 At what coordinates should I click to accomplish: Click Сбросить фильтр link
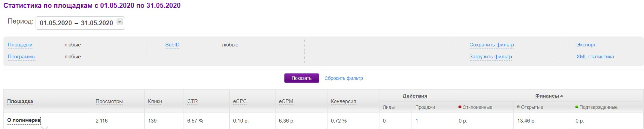344,78
